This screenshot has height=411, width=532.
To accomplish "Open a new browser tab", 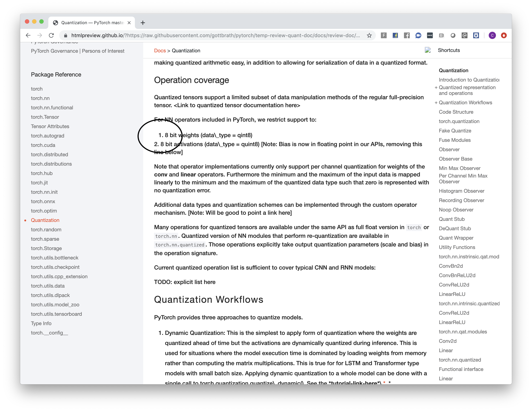I will 143,22.
